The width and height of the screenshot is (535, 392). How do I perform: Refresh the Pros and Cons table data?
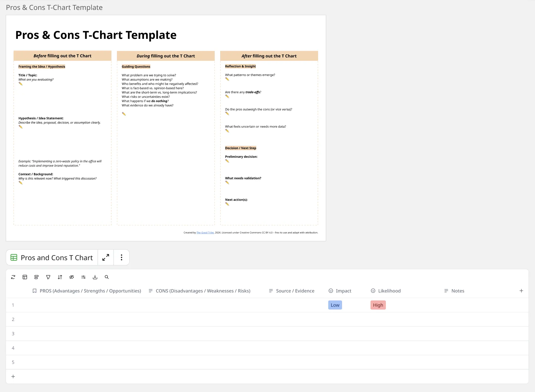click(x=13, y=277)
